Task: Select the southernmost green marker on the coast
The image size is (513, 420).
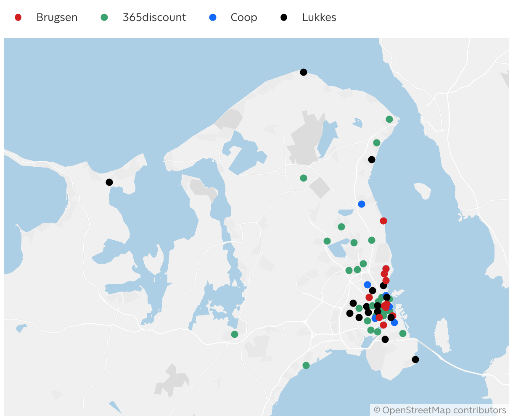Action: click(x=306, y=365)
